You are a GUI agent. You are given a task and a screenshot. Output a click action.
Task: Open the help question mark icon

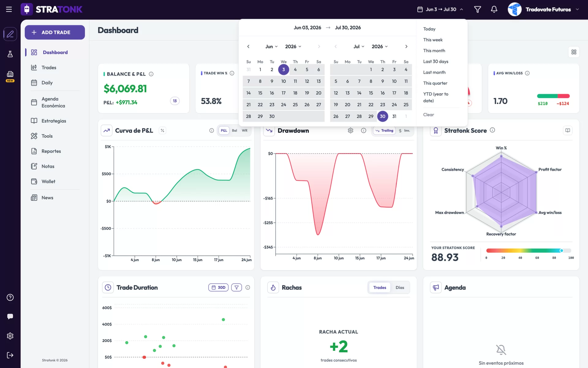click(10, 297)
